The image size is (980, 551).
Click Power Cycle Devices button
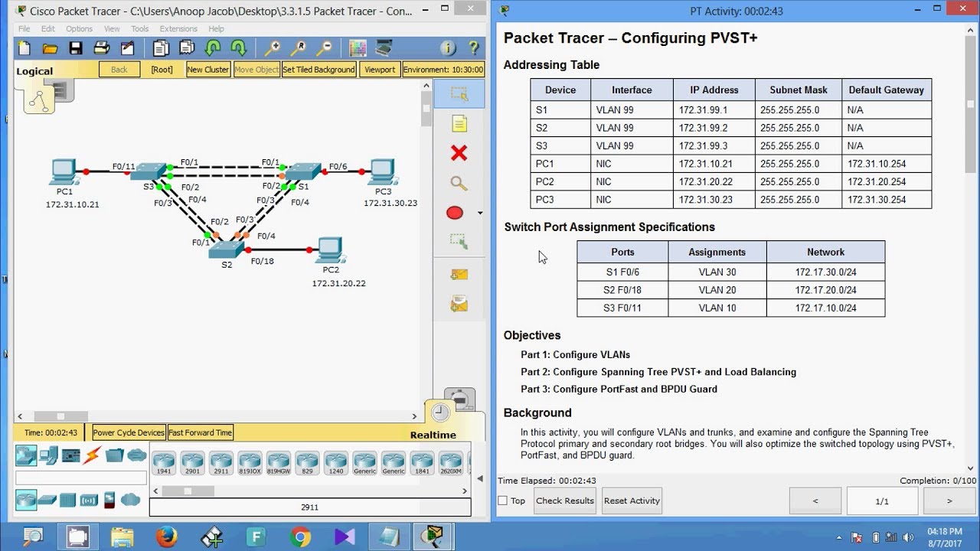pos(129,432)
